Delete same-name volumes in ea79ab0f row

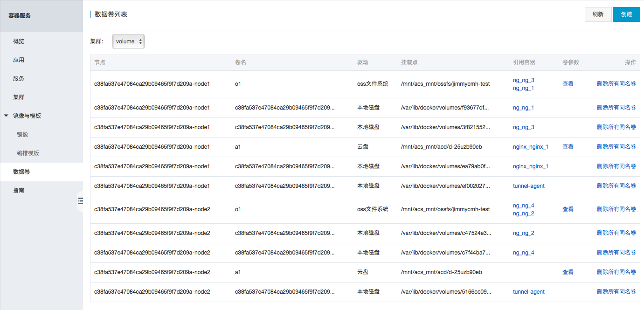click(616, 166)
